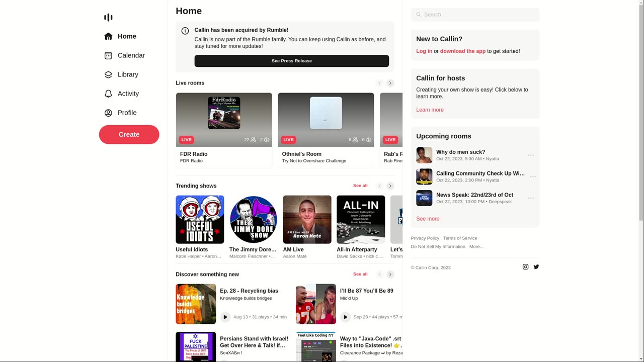
Task: Advance Trending shows with next chevron
Action: point(390,186)
